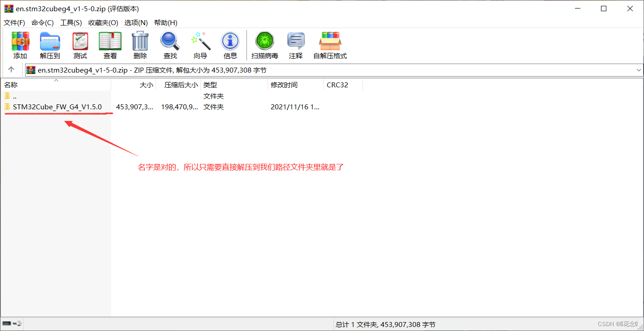The height and width of the screenshot is (331, 644).
Task: Close the WinRAR window
Action: click(x=630, y=9)
